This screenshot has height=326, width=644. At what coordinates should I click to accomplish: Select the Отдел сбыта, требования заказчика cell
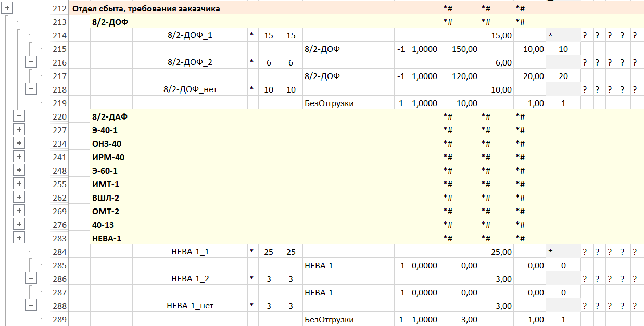coord(146,9)
